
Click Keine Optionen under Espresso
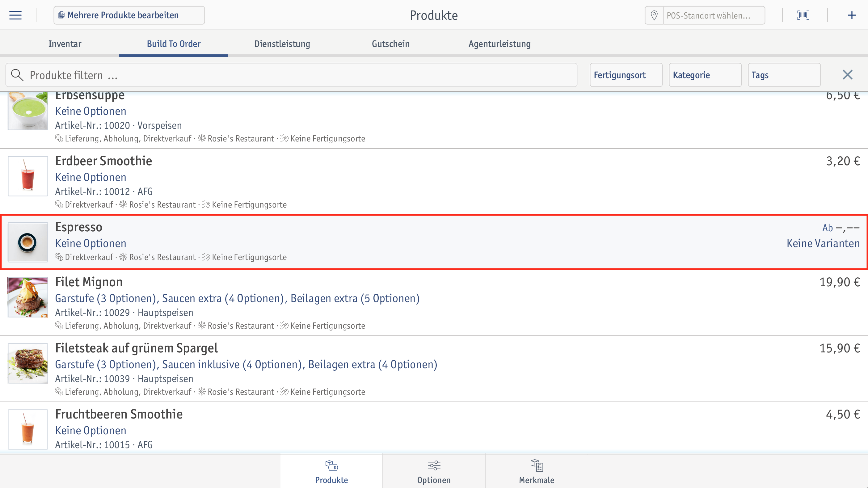click(x=91, y=243)
